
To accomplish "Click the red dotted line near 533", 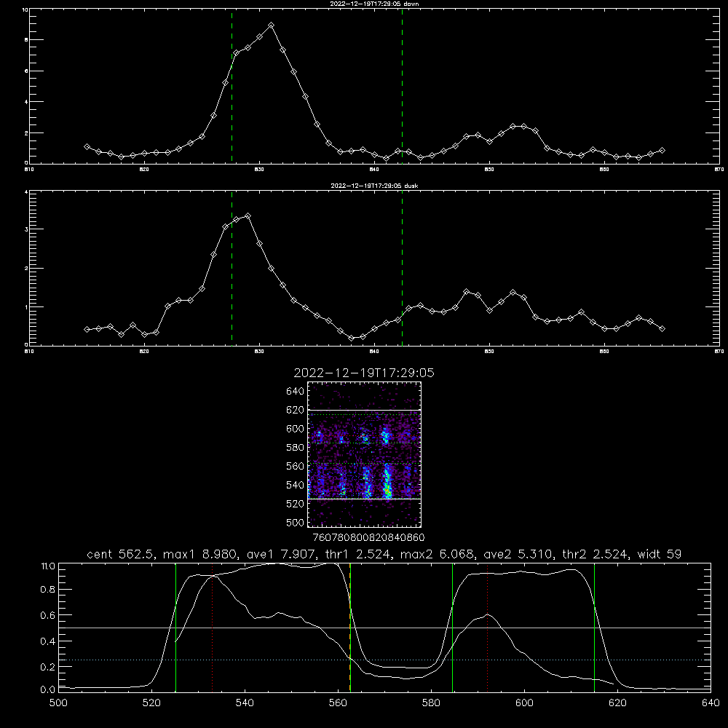I will point(212,627).
